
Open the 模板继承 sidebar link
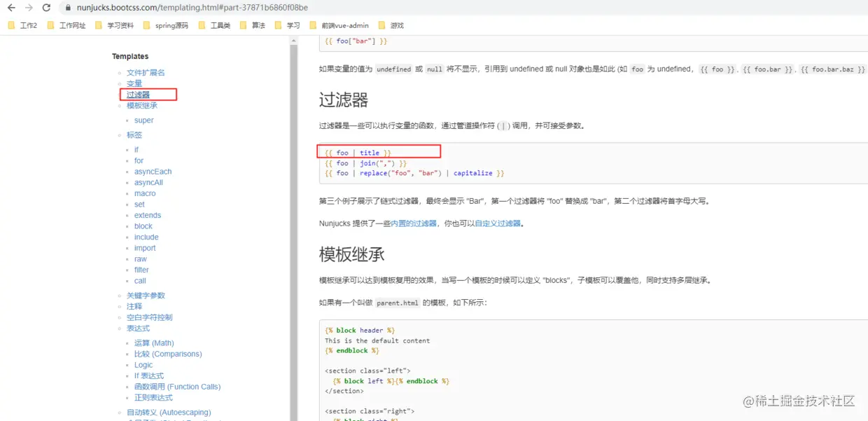(142, 106)
